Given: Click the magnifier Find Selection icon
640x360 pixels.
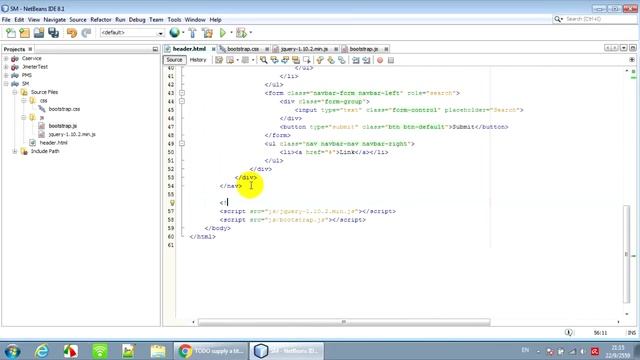Looking at the screenshot, I should point(264,60).
